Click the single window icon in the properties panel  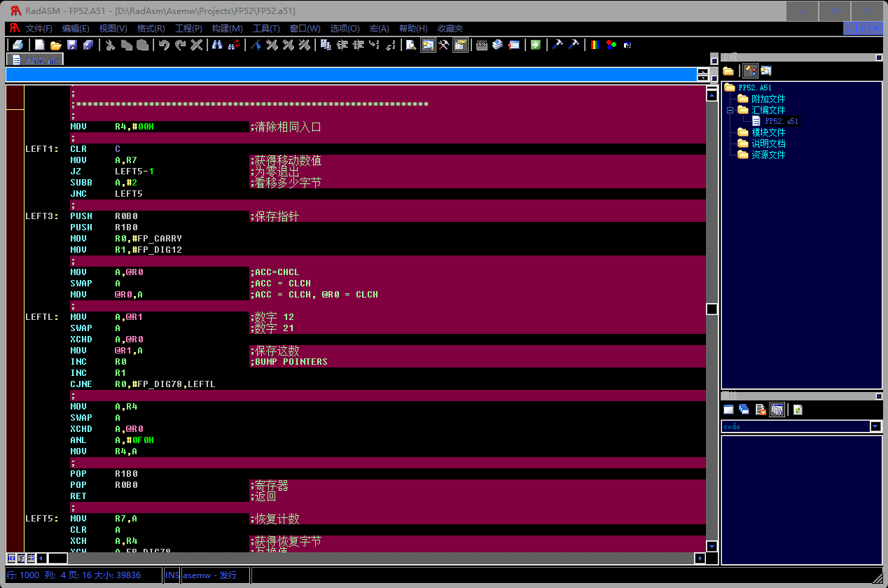click(x=728, y=409)
